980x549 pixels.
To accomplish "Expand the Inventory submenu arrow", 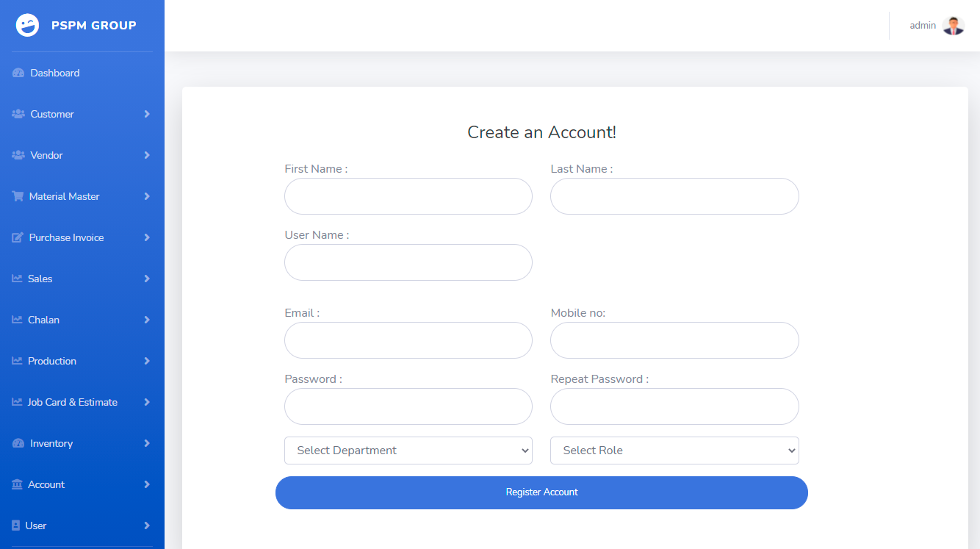I will coord(147,444).
